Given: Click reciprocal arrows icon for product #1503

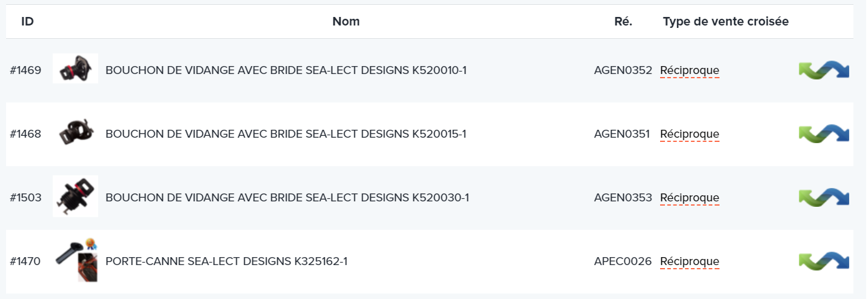Looking at the screenshot, I should 824,198.
